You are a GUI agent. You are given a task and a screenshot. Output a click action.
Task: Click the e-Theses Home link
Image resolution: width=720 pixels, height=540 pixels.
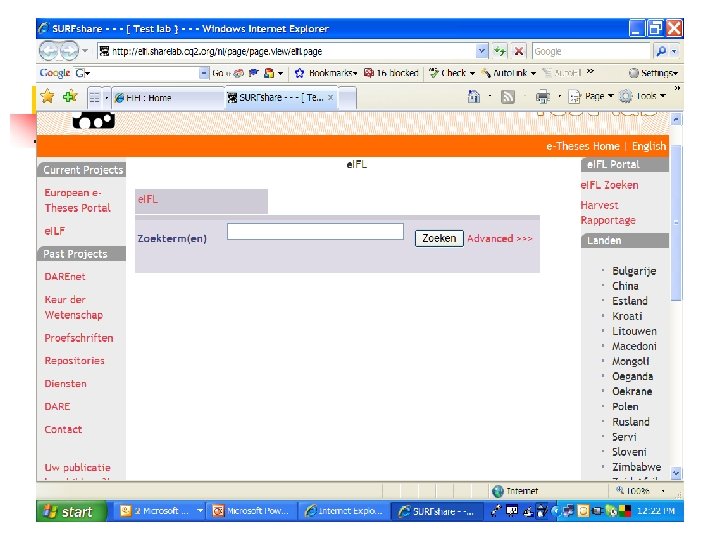582,146
